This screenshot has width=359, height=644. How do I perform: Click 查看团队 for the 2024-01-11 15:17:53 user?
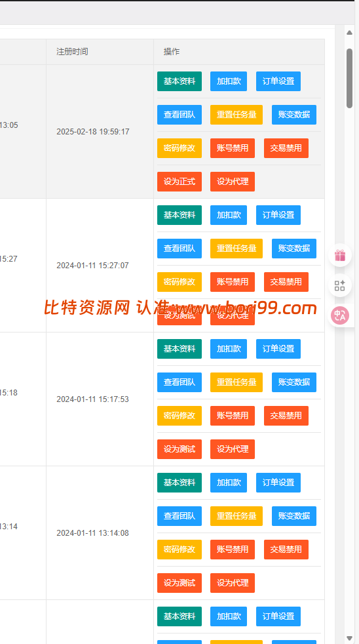tap(179, 382)
